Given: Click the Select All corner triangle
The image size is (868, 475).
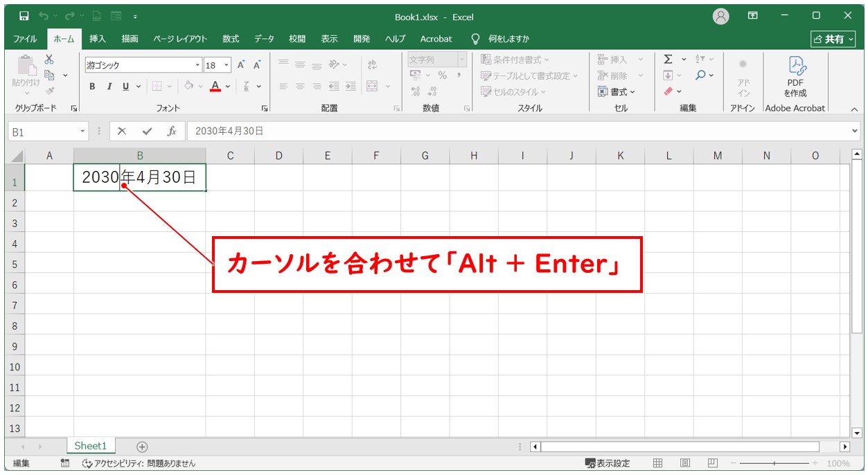Looking at the screenshot, I should pyautogui.click(x=17, y=156).
